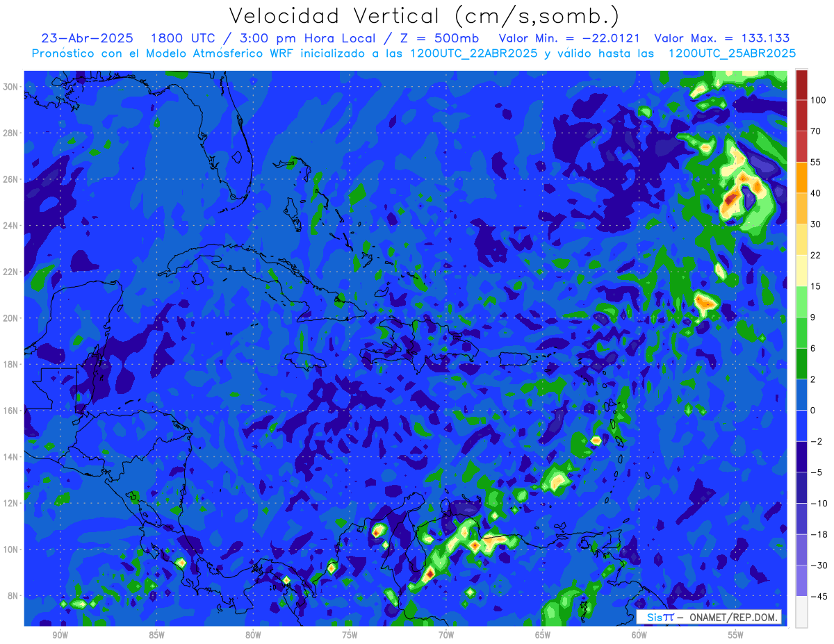Click the lavender segment between -30 and -45
The height and width of the screenshot is (644, 834).
[801, 581]
